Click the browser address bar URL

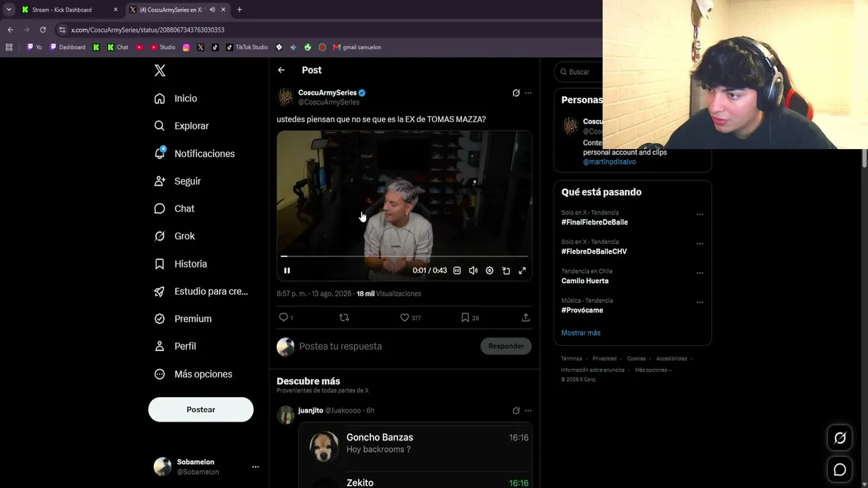(x=148, y=30)
